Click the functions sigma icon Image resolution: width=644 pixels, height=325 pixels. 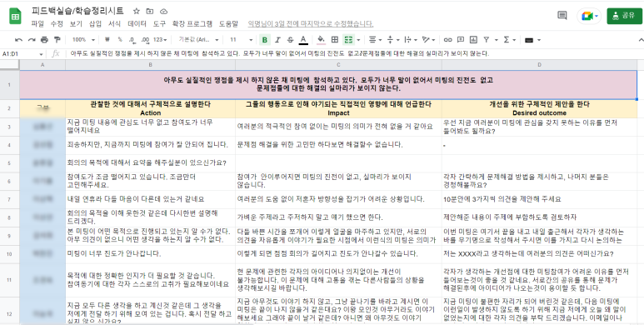pyautogui.click(x=507, y=40)
